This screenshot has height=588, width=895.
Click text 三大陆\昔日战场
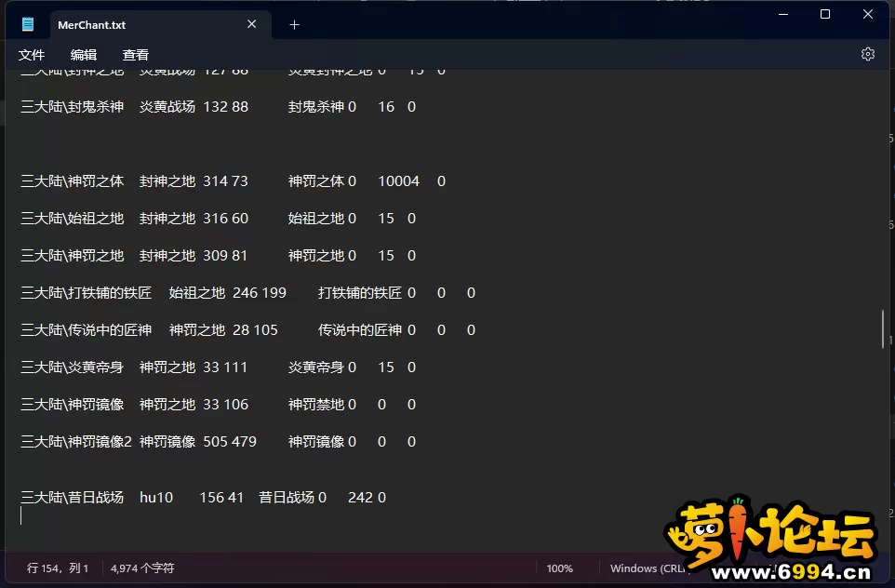click(73, 497)
